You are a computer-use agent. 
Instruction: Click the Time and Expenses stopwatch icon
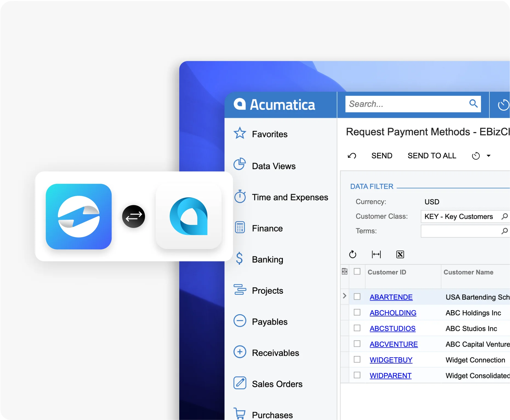pos(240,196)
